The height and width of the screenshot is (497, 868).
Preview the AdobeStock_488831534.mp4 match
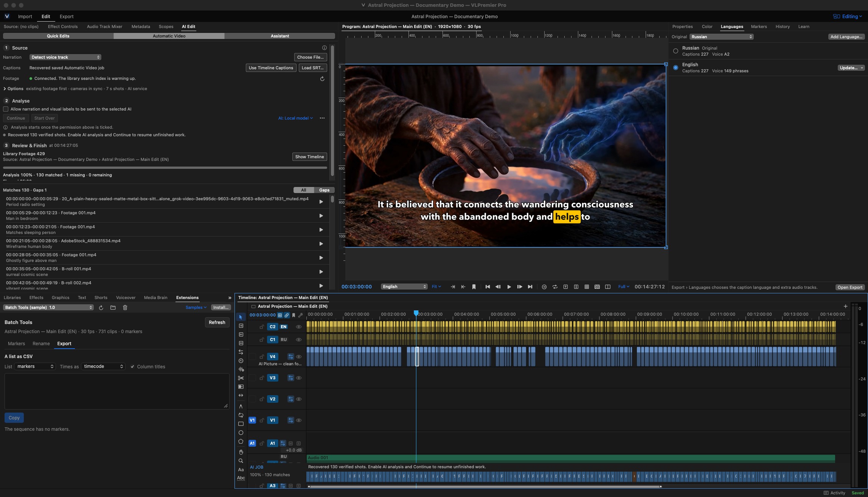(321, 244)
